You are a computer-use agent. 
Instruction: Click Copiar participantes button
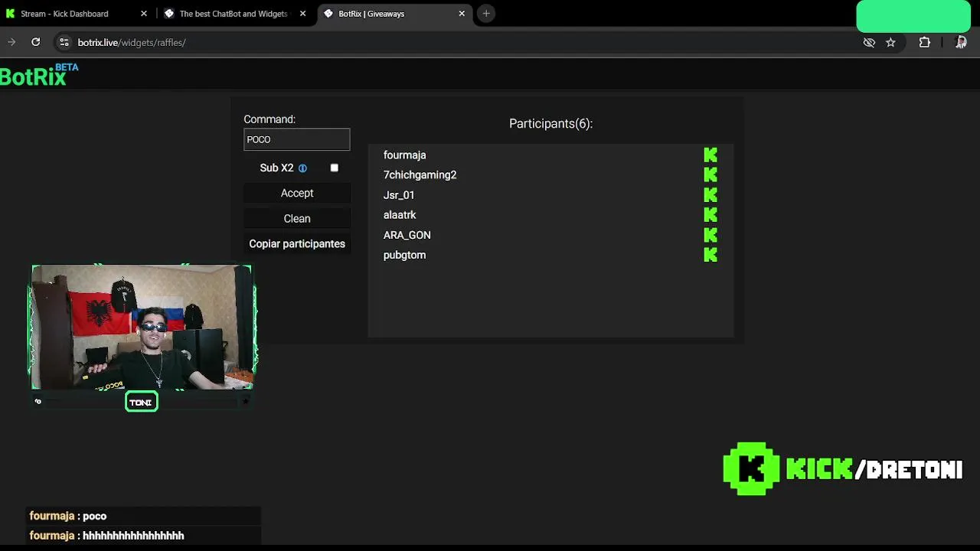pyautogui.click(x=297, y=244)
